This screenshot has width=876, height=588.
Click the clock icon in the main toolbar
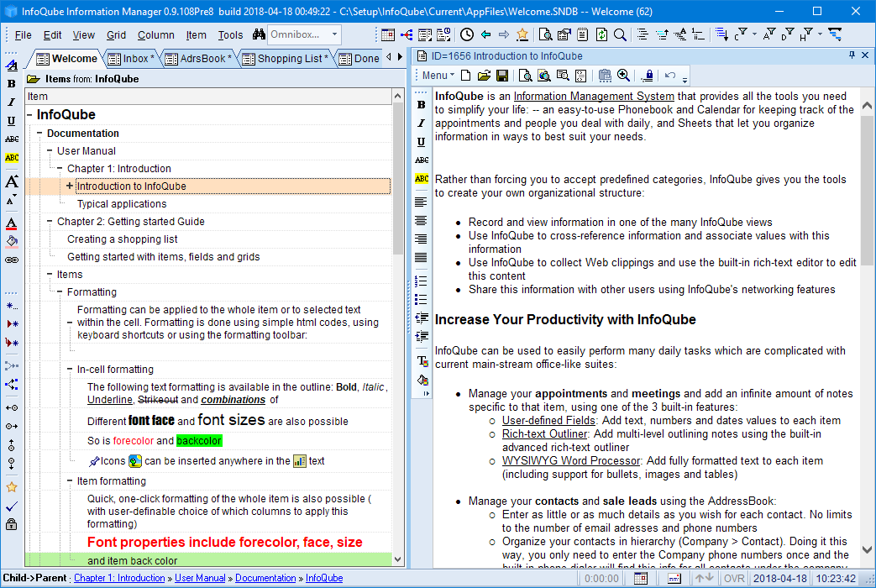[x=466, y=34]
